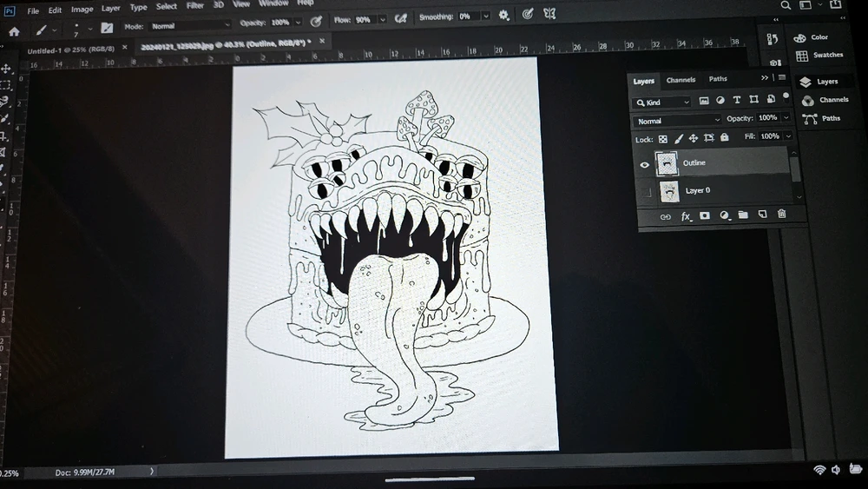The image size is (868, 489).
Task: Close the 20240121_125029.jpg document tab
Action: [x=322, y=41]
